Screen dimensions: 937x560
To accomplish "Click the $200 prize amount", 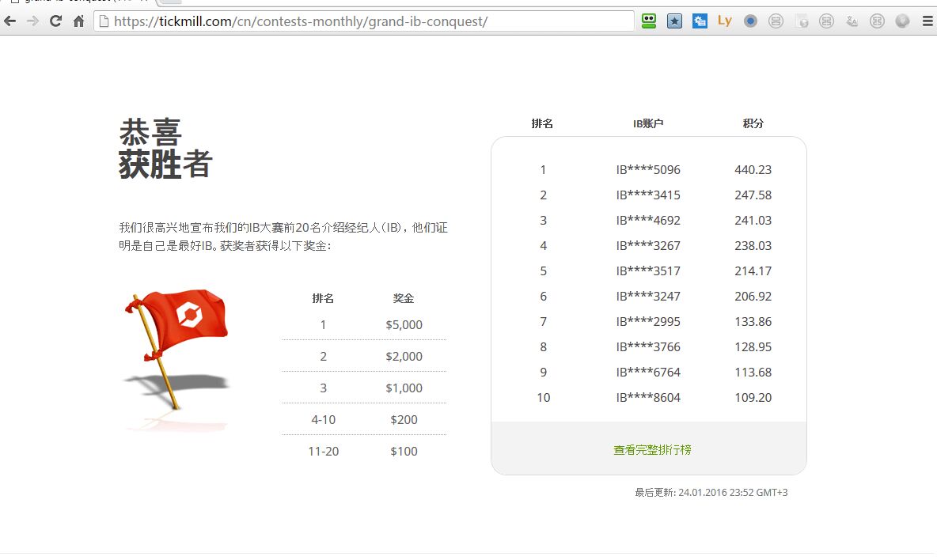I will coord(404,420).
